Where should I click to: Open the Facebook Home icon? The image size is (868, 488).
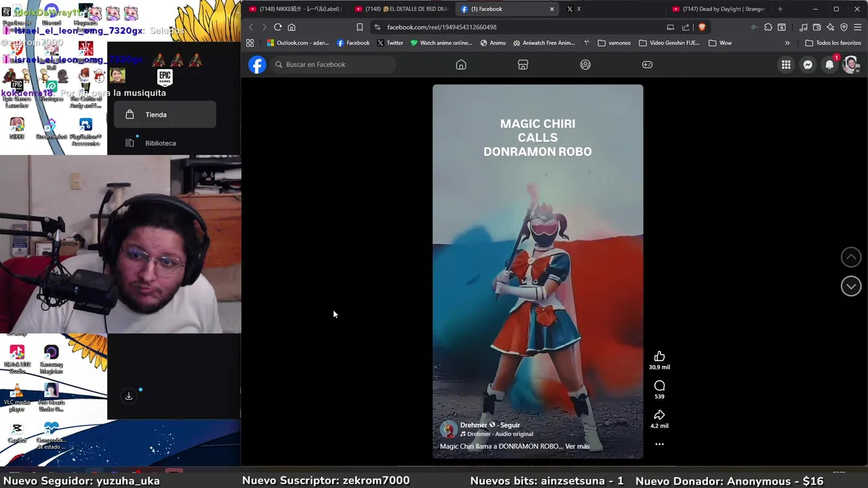pyautogui.click(x=461, y=64)
